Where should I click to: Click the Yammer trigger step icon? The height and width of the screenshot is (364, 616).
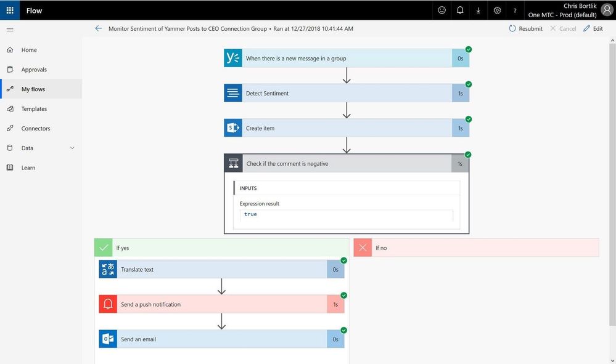233,58
